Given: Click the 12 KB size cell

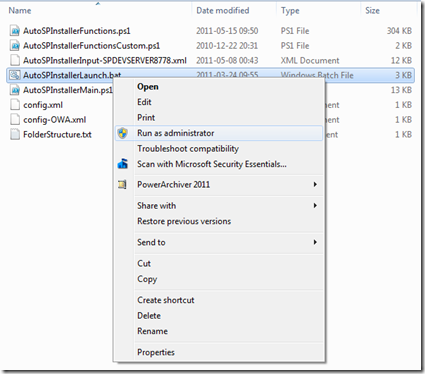Looking at the screenshot, I should tap(401, 60).
